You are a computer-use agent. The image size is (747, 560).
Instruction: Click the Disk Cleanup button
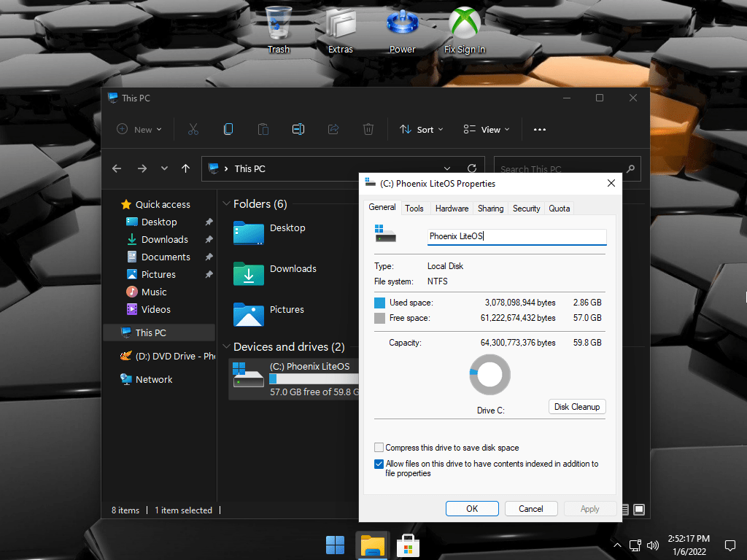(x=577, y=407)
